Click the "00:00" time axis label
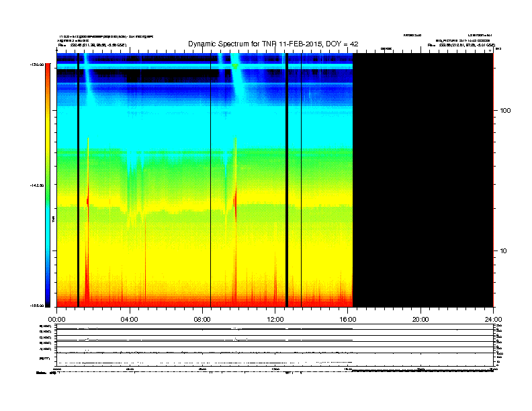The height and width of the screenshot is (411, 532). coord(56,320)
